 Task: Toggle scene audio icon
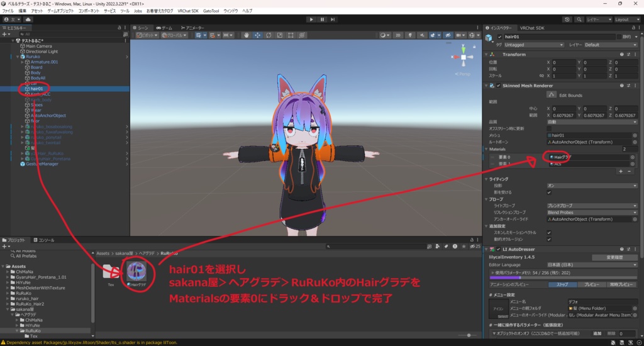coord(422,35)
